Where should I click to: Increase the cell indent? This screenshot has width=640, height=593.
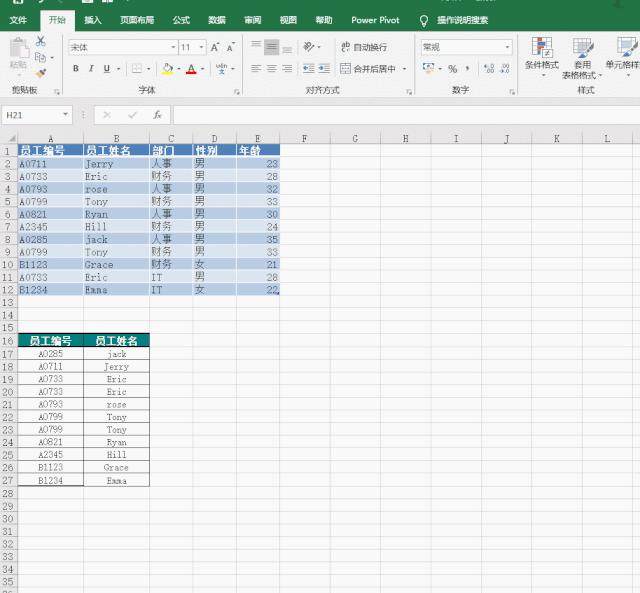coord(324,69)
